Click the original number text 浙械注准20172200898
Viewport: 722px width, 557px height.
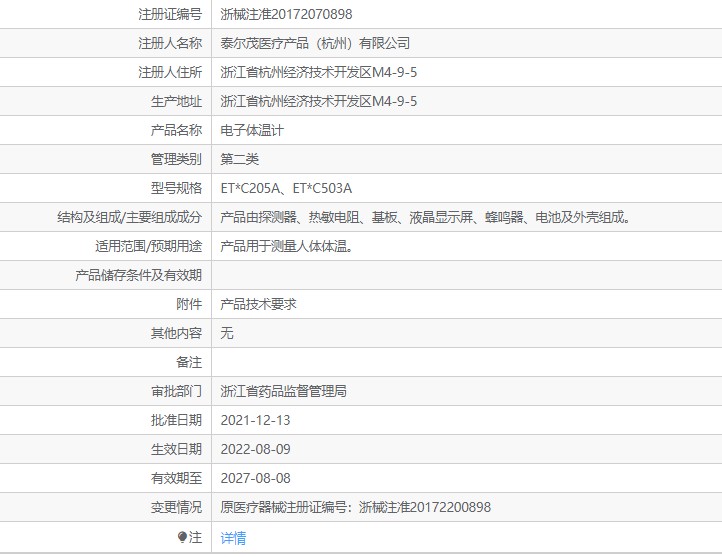click(x=425, y=507)
